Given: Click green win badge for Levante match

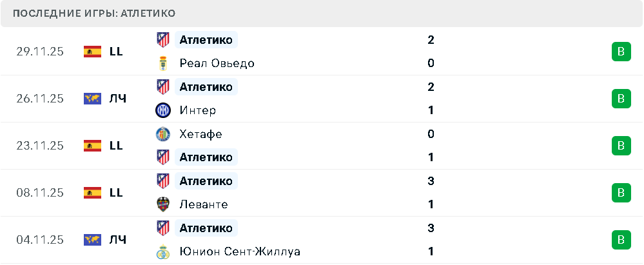Looking at the screenshot, I should [x=621, y=193].
